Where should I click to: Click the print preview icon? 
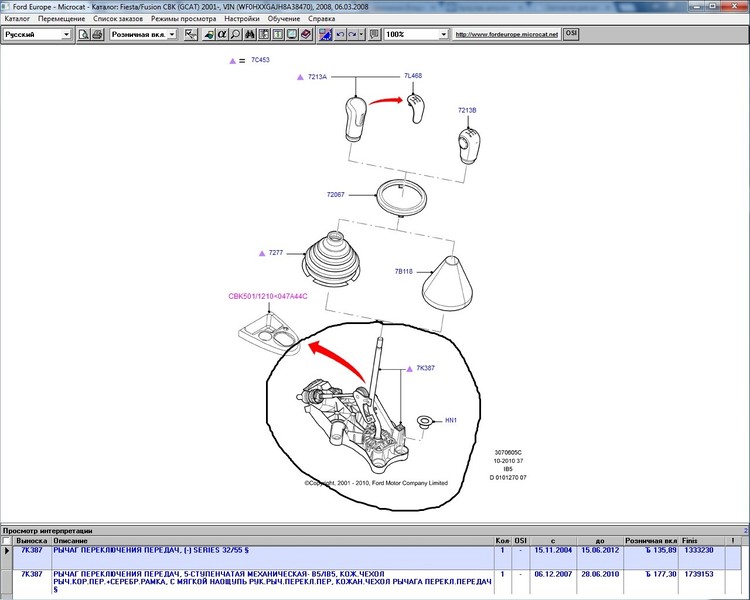[x=84, y=34]
